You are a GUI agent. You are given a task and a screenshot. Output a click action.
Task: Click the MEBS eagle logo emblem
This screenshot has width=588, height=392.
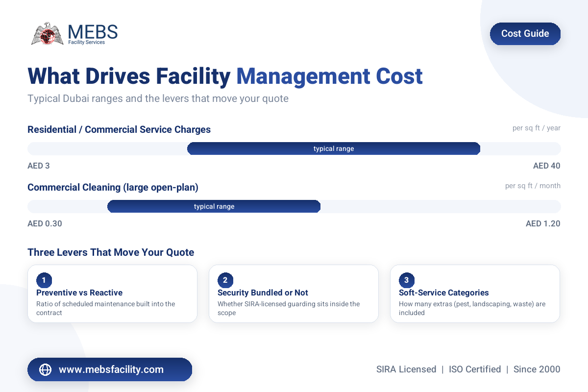(x=48, y=34)
